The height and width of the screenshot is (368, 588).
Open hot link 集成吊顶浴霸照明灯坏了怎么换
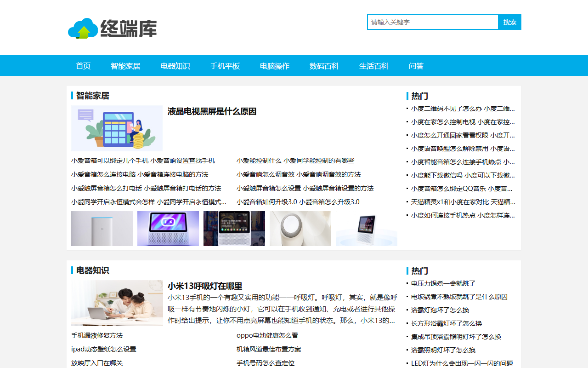pos(456,337)
